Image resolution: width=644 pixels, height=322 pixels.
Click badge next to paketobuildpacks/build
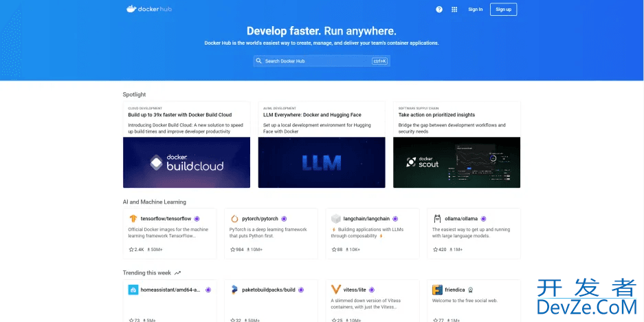(x=301, y=290)
